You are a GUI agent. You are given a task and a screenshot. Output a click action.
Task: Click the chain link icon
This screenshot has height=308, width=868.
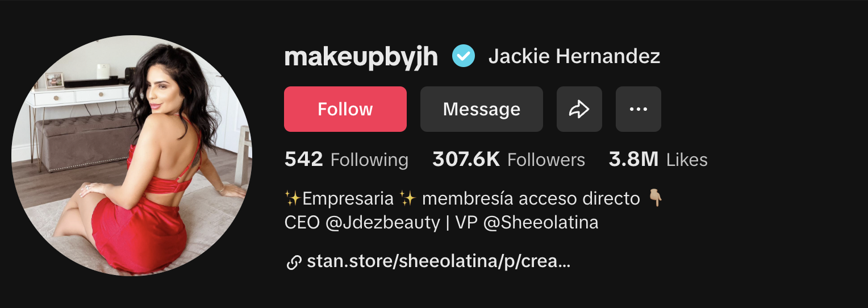294,263
